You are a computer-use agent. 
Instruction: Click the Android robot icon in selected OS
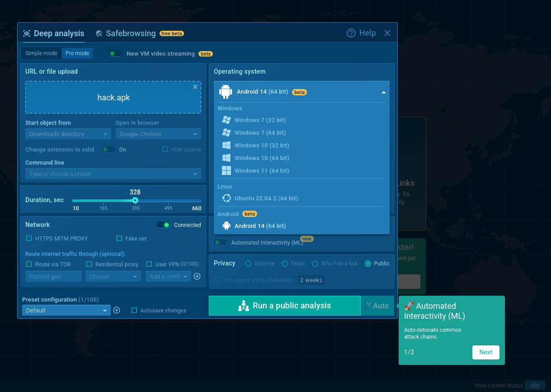click(226, 92)
